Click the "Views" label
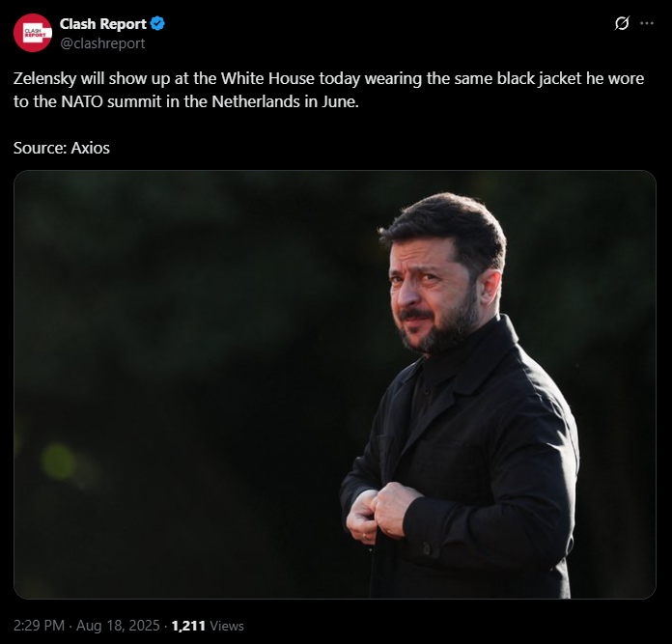The height and width of the screenshot is (644, 672). (227, 626)
